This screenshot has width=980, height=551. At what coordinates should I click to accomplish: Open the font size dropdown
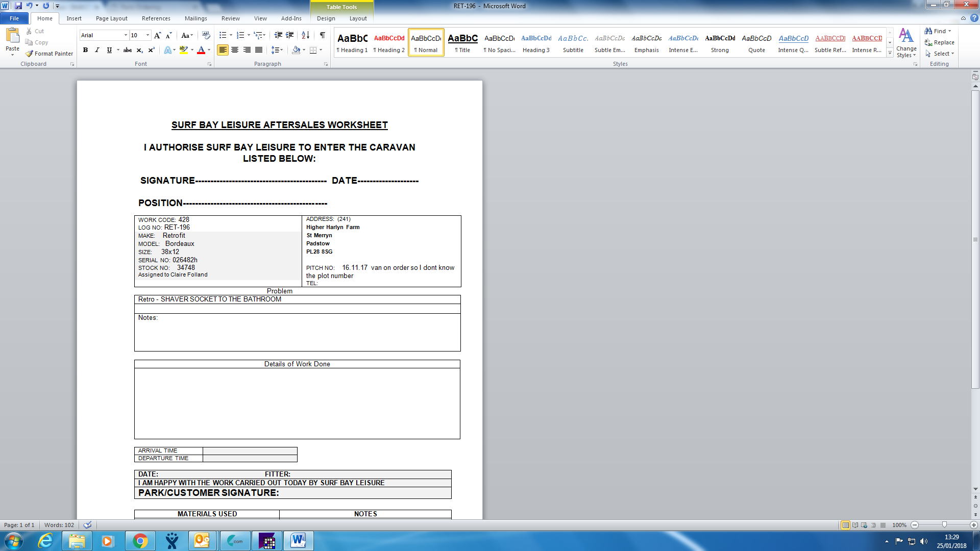coord(148,35)
